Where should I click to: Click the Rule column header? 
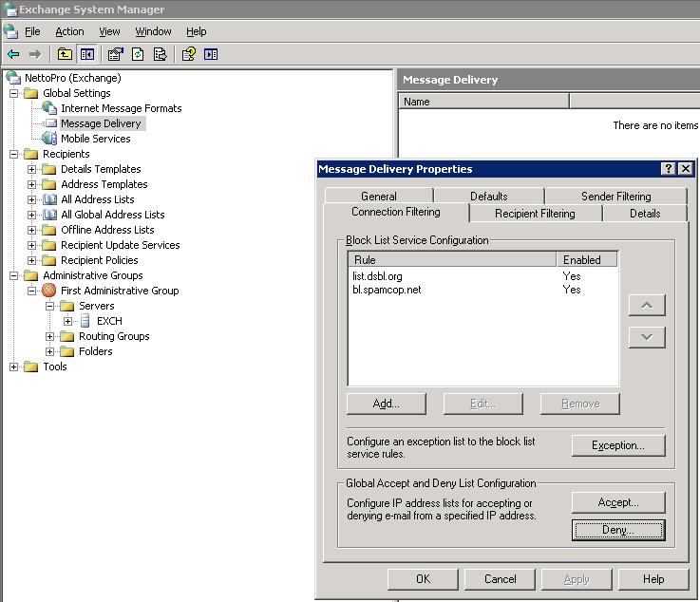(x=452, y=260)
